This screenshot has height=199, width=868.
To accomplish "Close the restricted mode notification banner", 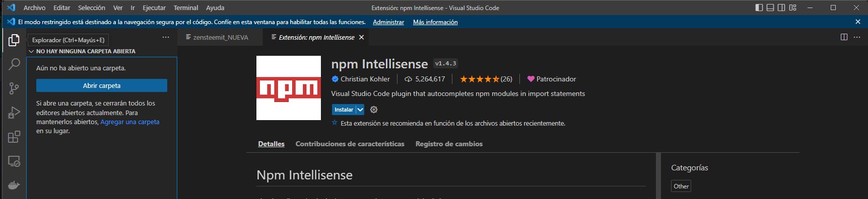I will tap(858, 22).
